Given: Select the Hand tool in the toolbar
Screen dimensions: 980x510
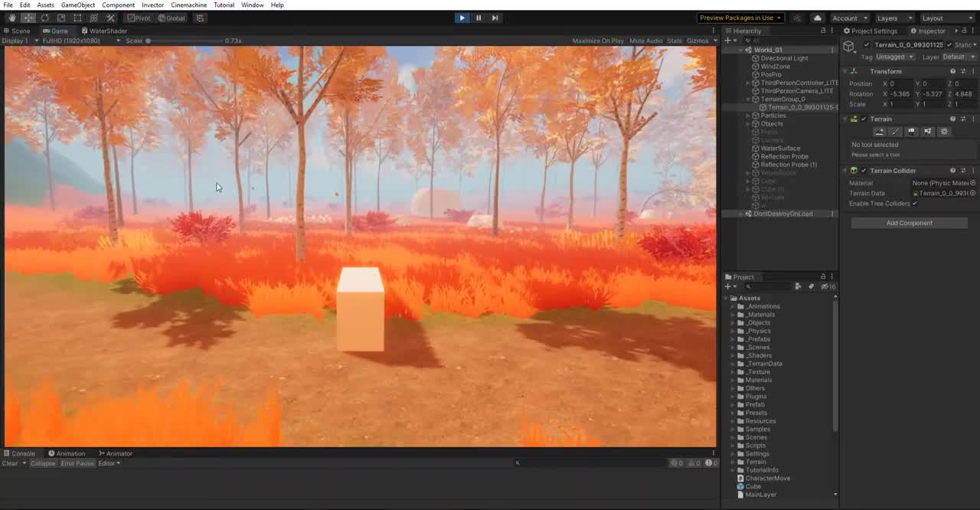Looking at the screenshot, I should pos(12,18).
